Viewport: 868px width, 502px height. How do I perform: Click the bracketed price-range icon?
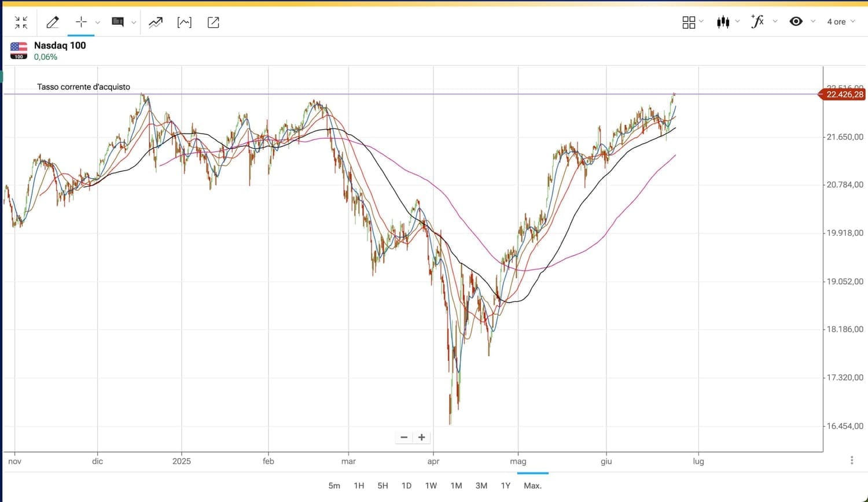[184, 23]
